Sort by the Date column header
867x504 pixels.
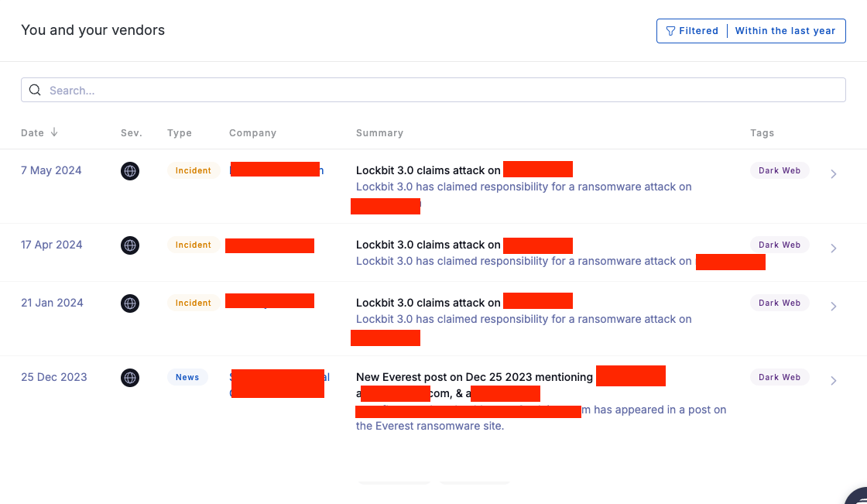click(x=33, y=133)
